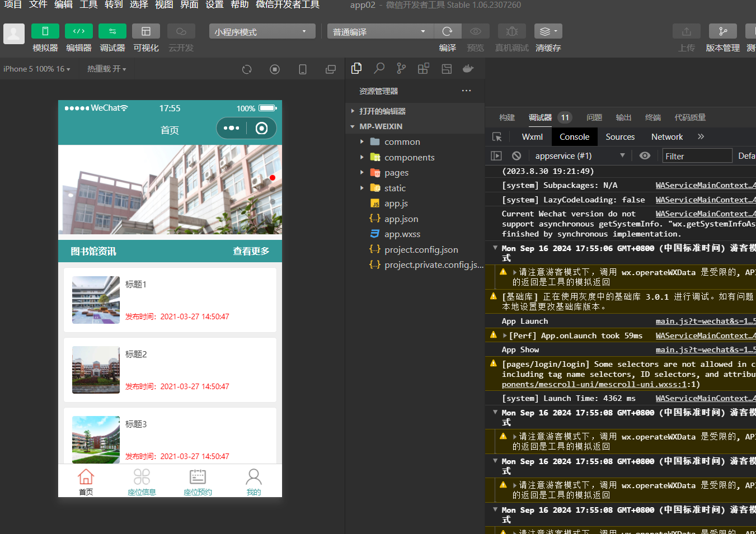
Task: Switch to the Network tab
Action: coord(666,137)
